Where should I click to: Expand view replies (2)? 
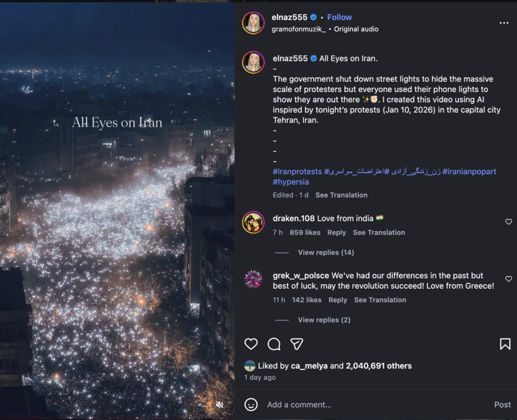[x=324, y=320]
